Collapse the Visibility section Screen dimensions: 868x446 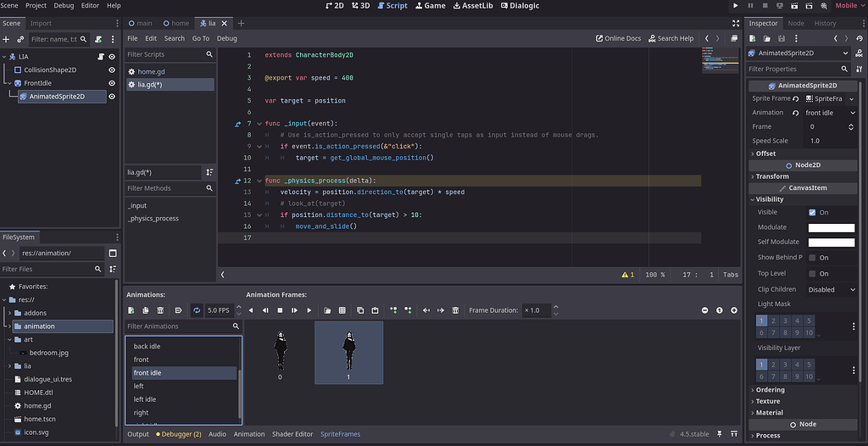pyautogui.click(x=770, y=199)
